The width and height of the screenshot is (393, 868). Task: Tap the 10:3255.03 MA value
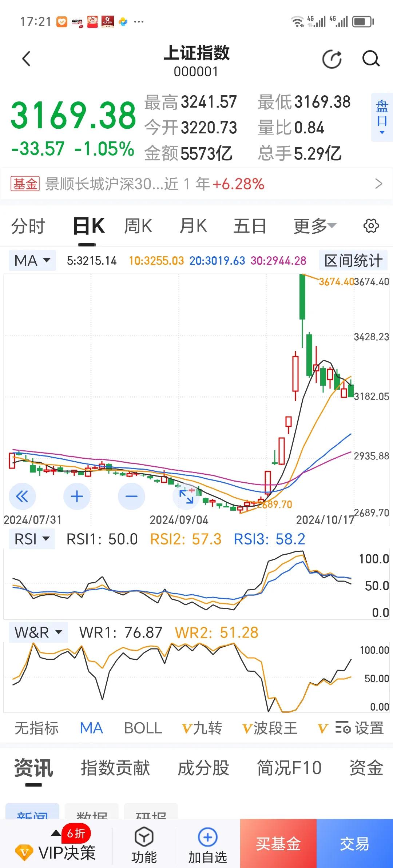click(156, 261)
